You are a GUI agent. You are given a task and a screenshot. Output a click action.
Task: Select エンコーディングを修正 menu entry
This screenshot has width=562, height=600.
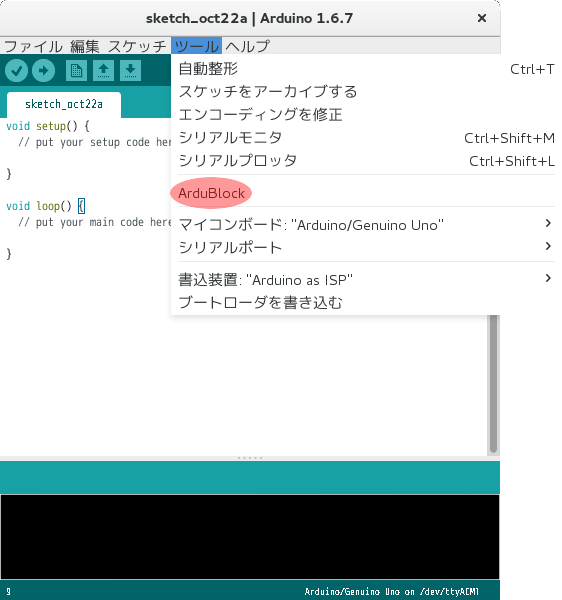(366, 115)
